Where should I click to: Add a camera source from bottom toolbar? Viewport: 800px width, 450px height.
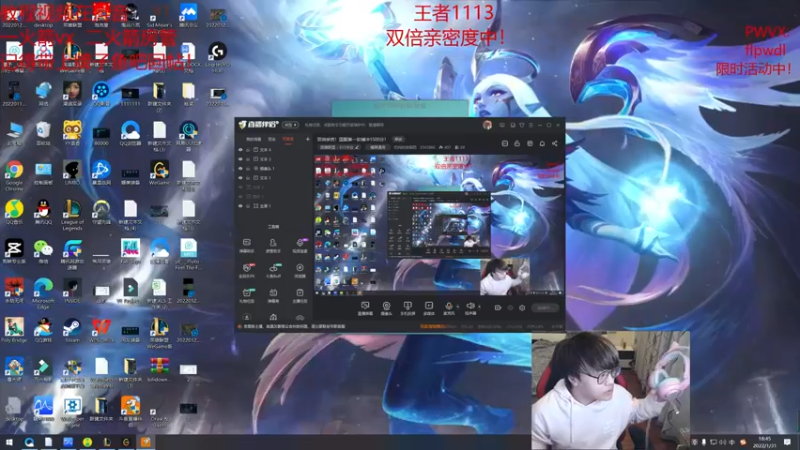(x=386, y=308)
